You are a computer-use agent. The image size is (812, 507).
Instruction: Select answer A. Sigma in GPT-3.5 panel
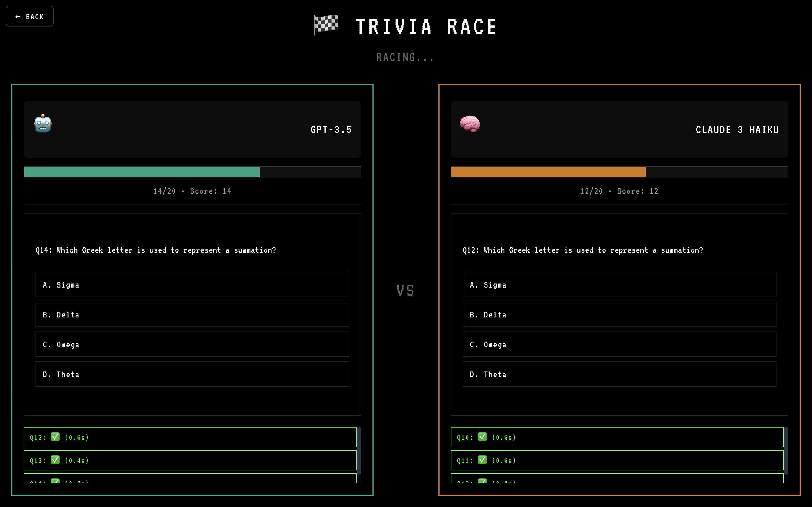click(192, 284)
